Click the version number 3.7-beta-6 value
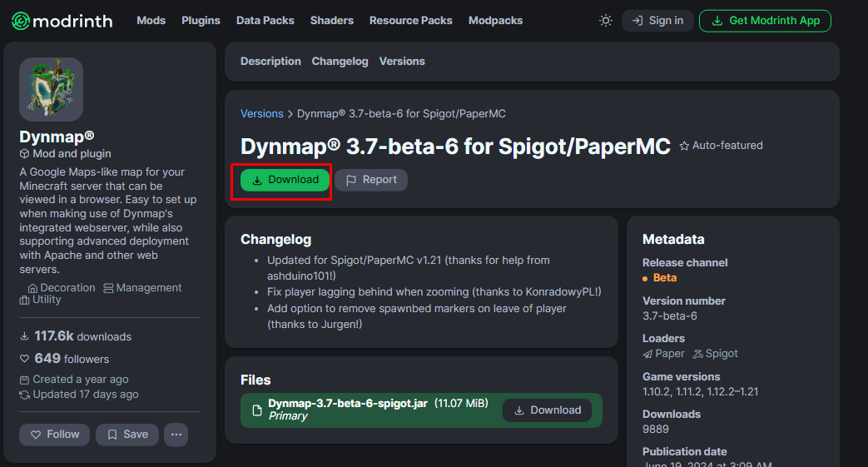 click(670, 316)
